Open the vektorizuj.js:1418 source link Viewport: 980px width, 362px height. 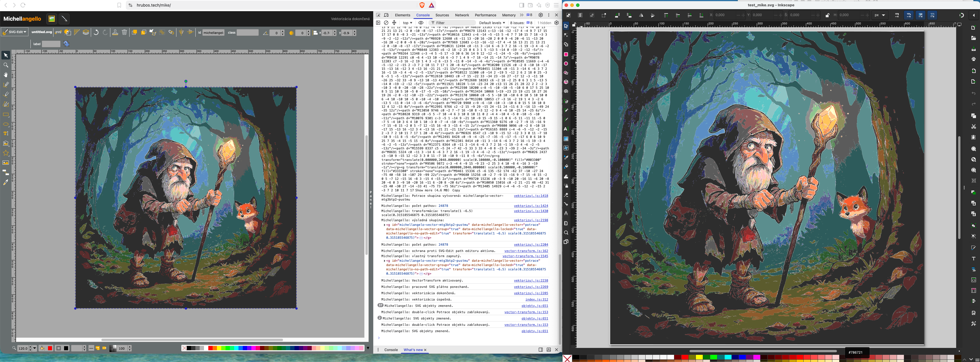point(531,196)
